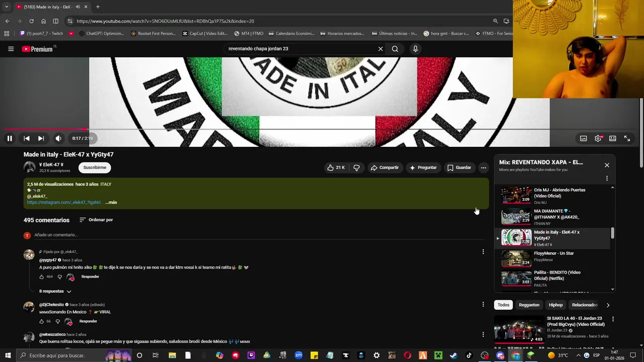Image resolution: width=644 pixels, height=362 pixels.
Task: Click the search magnifier button
Action: pos(395,49)
